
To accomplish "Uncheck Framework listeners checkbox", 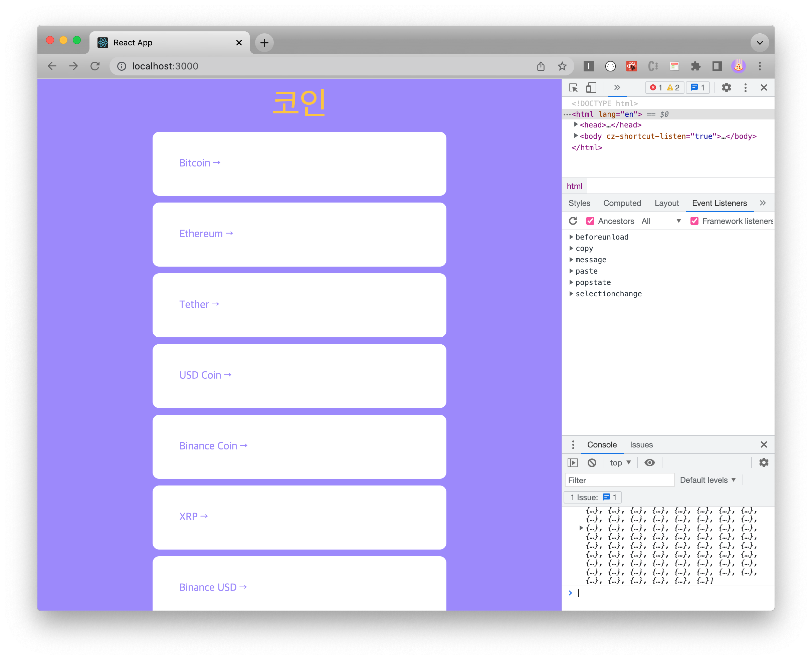I will (694, 221).
